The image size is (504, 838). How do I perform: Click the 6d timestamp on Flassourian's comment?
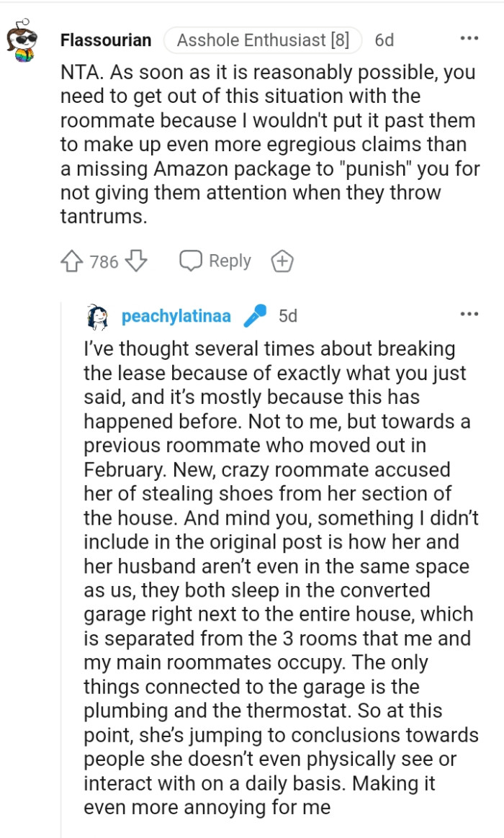click(x=384, y=40)
